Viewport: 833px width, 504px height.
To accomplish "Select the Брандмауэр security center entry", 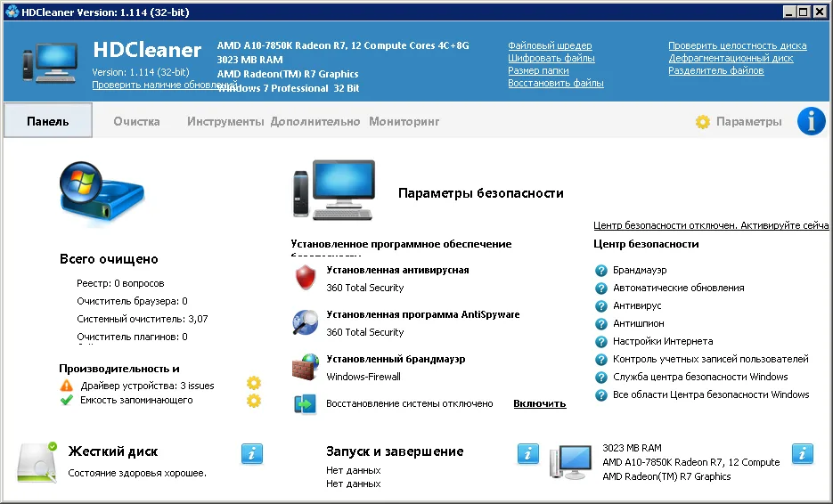I will [x=640, y=271].
